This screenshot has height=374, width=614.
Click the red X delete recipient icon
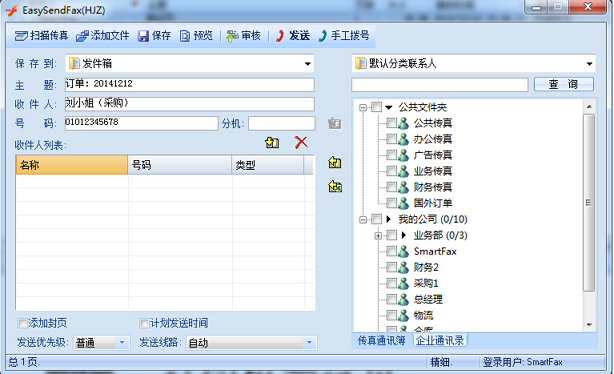[x=301, y=142]
